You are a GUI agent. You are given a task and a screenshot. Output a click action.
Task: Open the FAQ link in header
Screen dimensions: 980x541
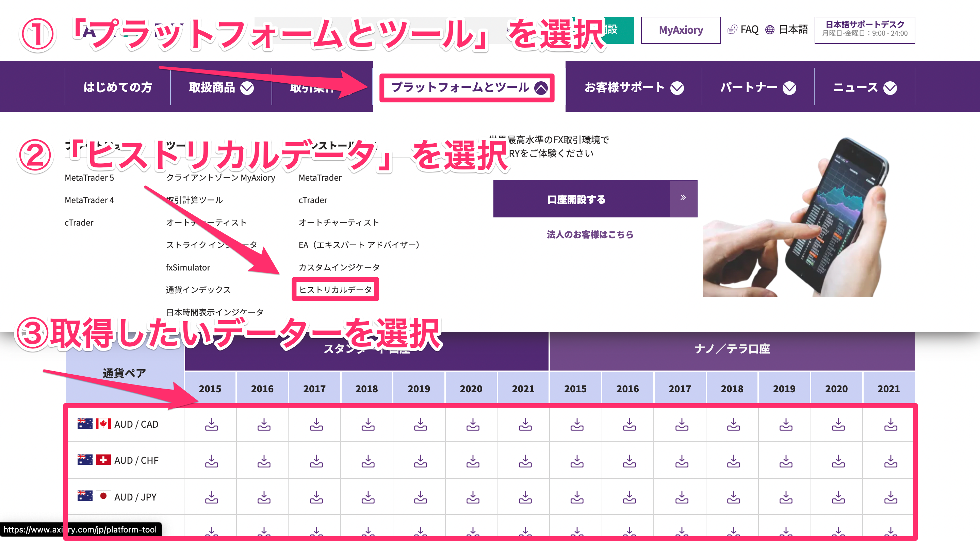point(743,30)
